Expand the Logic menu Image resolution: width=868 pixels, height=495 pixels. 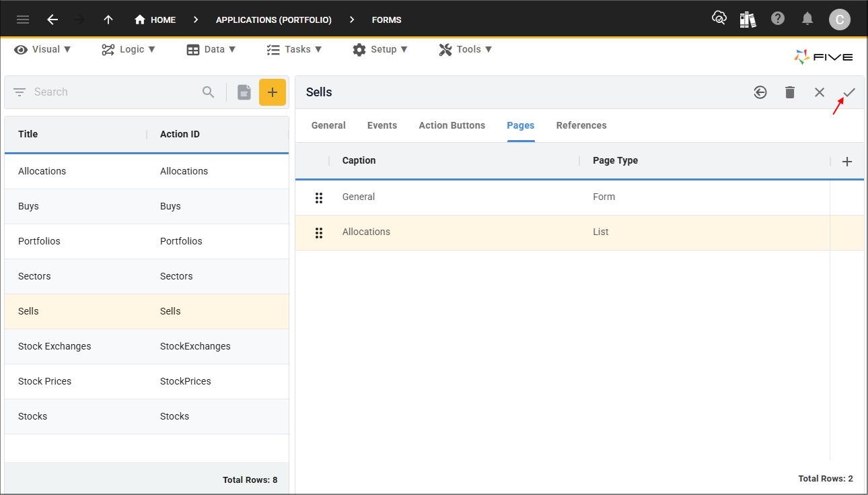point(129,49)
